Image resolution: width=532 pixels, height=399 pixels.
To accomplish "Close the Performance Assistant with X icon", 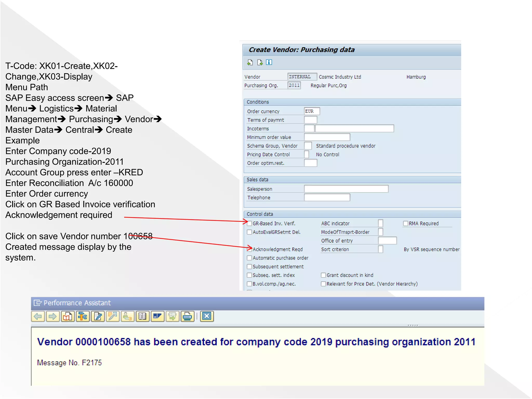I will pyautogui.click(x=207, y=316).
